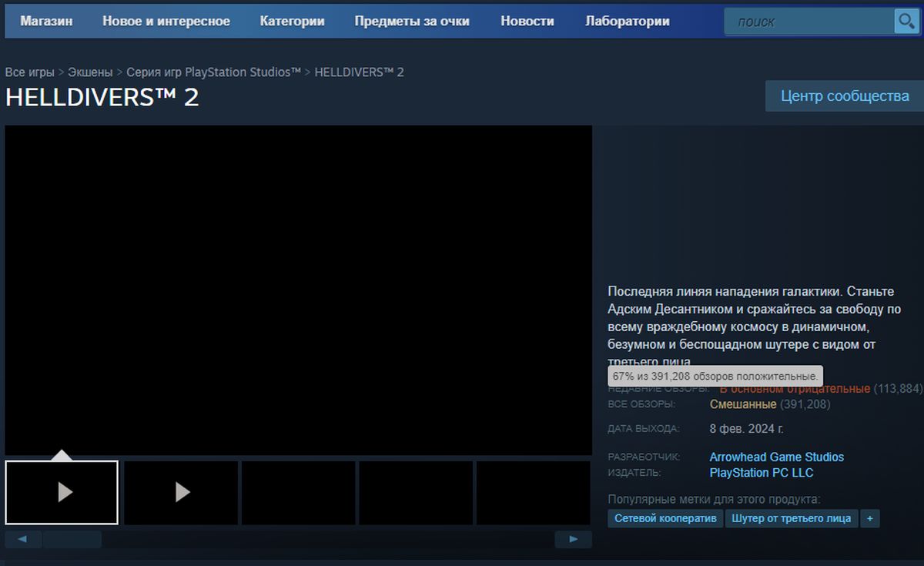
Task: Switch to the Новости tab
Action: (527, 21)
